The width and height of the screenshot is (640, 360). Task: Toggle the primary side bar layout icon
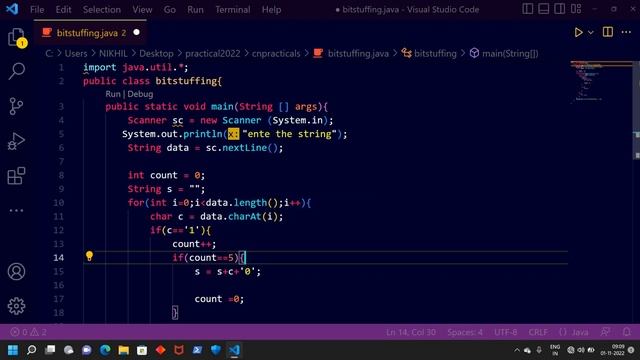tap(527, 9)
